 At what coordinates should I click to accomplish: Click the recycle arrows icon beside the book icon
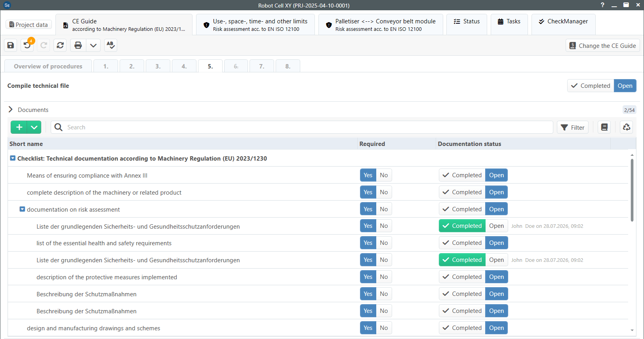pyautogui.click(x=627, y=127)
